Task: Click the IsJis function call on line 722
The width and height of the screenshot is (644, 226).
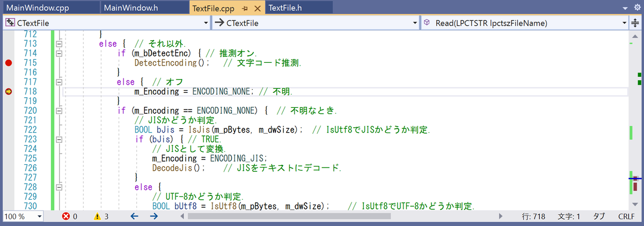Action: (x=200, y=130)
